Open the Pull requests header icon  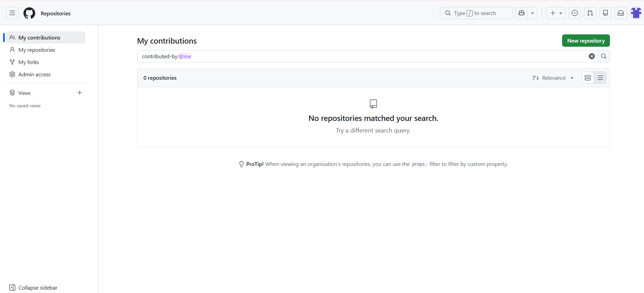[x=590, y=13]
